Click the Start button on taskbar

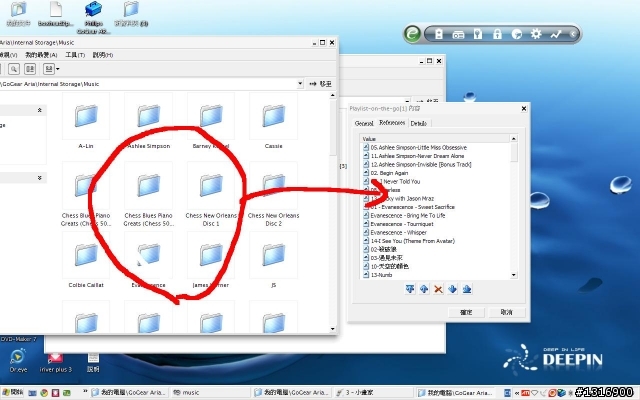(x=12, y=393)
